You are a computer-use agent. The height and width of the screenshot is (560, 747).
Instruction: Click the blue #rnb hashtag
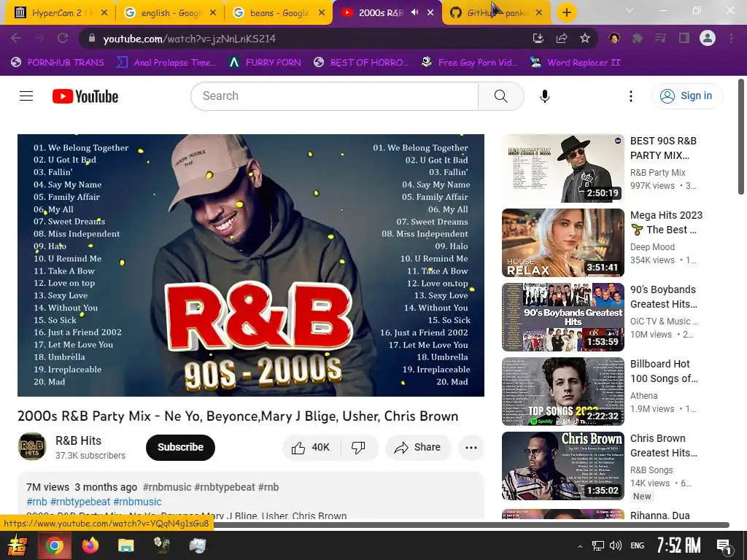36,502
